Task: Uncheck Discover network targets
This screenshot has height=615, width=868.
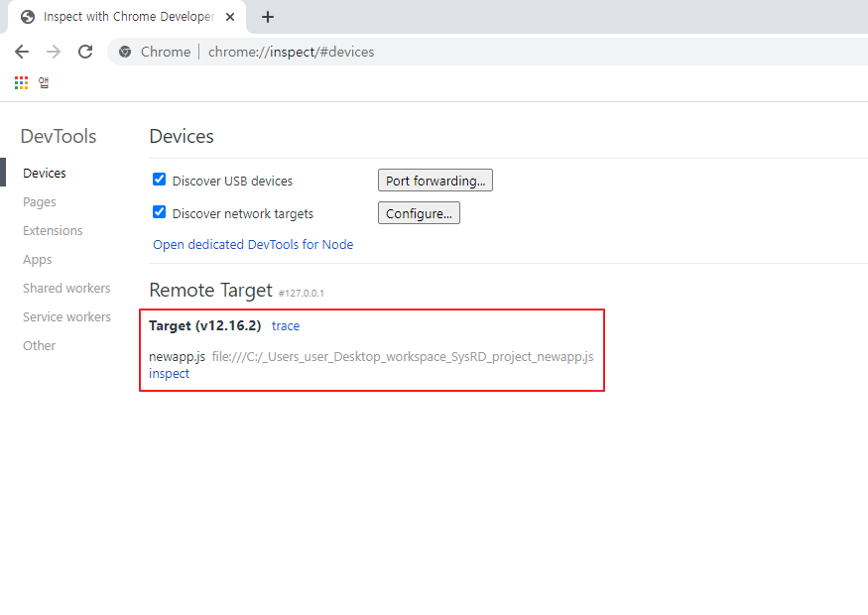Action: click(x=159, y=212)
